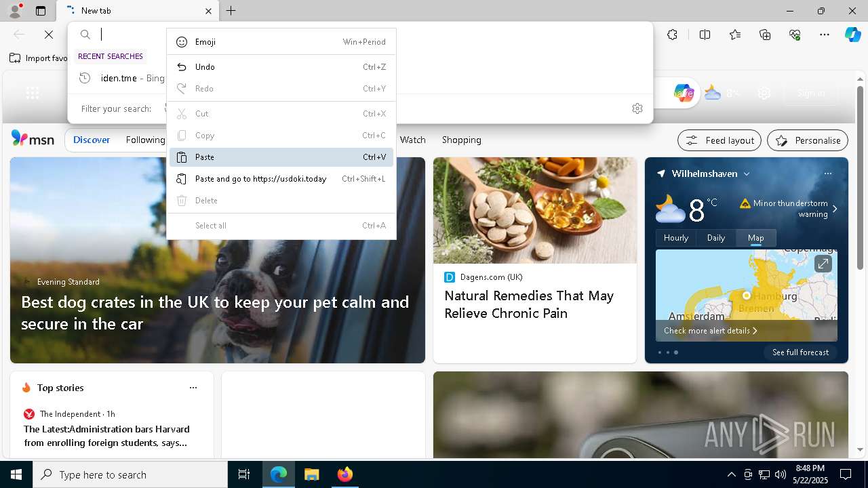Show hidden system tray icons
Screen dimensions: 868x488
click(x=731, y=474)
